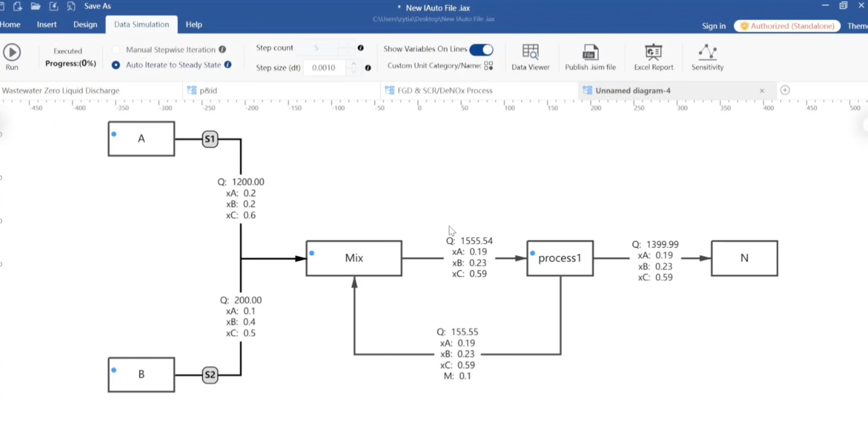The image size is (868, 431).
Task: Switch to the Design ribbon tab
Action: coord(86,25)
